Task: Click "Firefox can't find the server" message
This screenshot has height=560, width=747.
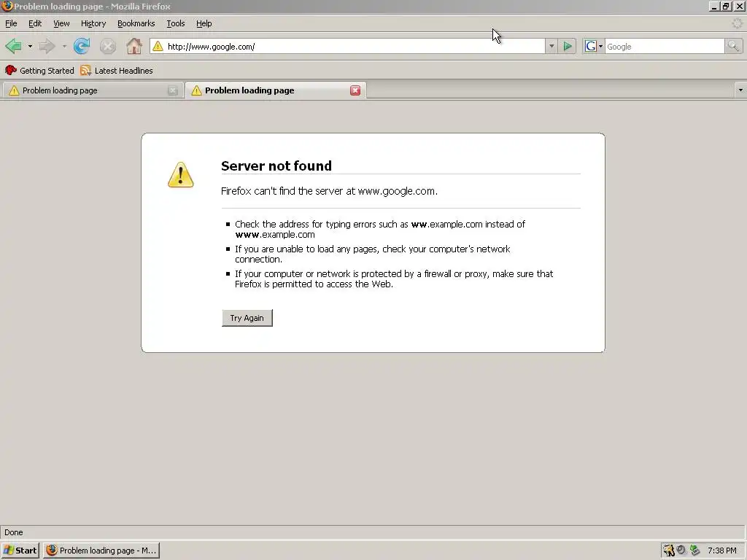Action: [329, 191]
